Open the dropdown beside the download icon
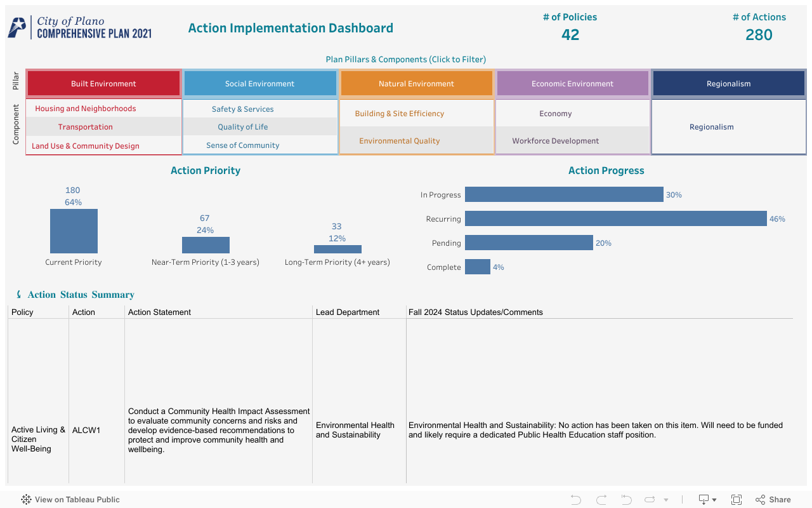The image size is (812, 508). point(713,500)
